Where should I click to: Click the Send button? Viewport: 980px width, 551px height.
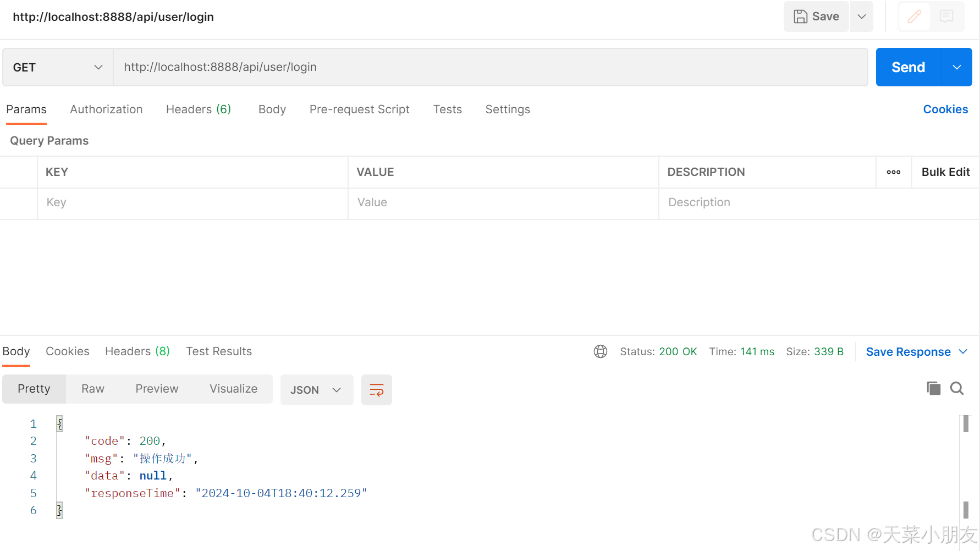pos(908,67)
